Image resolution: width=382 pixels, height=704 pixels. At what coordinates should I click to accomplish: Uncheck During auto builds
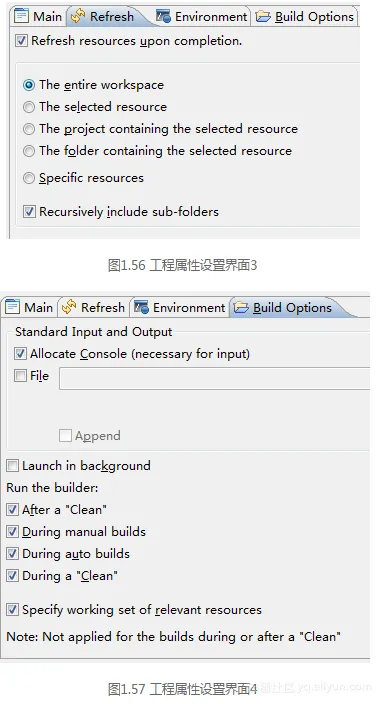[x=13, y=554]
